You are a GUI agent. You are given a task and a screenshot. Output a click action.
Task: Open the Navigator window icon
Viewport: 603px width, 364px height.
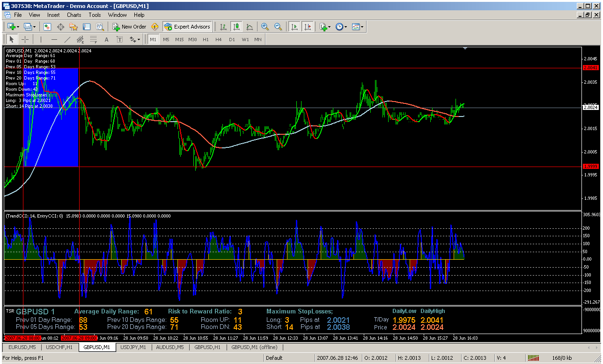coord(74,27)
